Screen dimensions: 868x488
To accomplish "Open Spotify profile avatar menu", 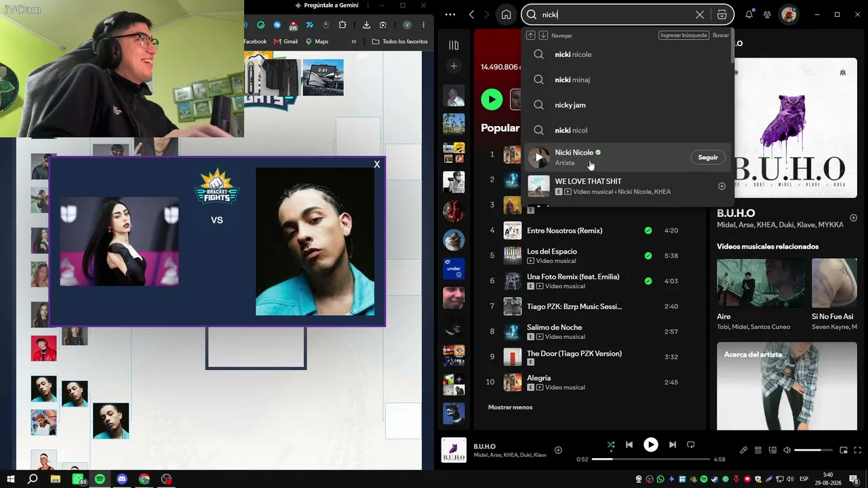I will pyautogui.click(x=789, y=14).
